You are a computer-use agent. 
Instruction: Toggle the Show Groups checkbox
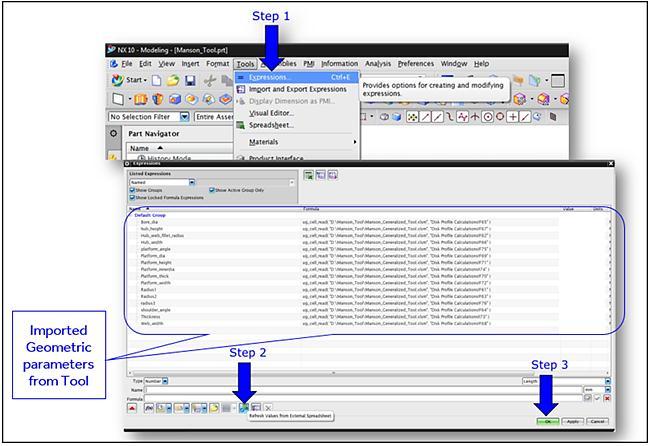coord(132,190)
